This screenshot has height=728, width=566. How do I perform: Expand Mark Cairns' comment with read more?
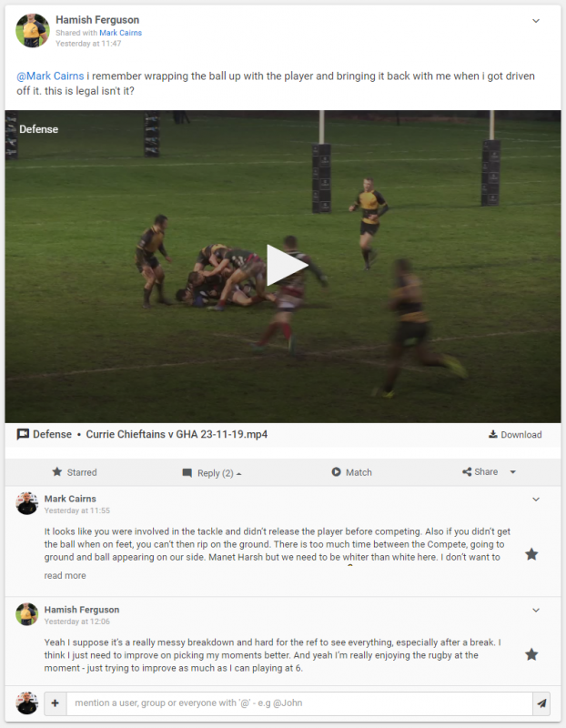[x=65, y=575]
